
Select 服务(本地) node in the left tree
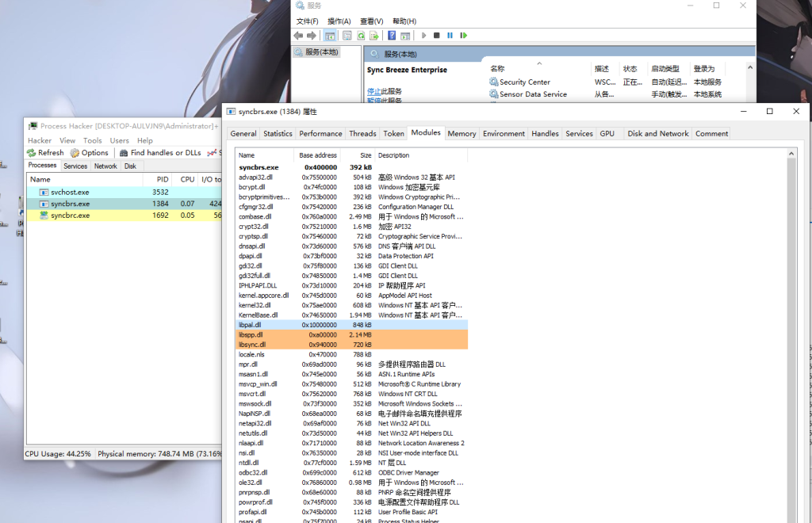point(321,52)
